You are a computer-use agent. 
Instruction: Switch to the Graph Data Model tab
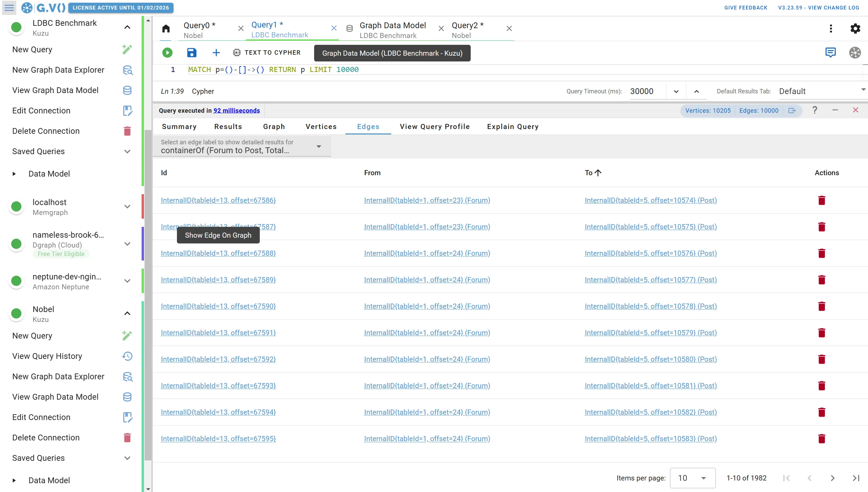[392, 29]
